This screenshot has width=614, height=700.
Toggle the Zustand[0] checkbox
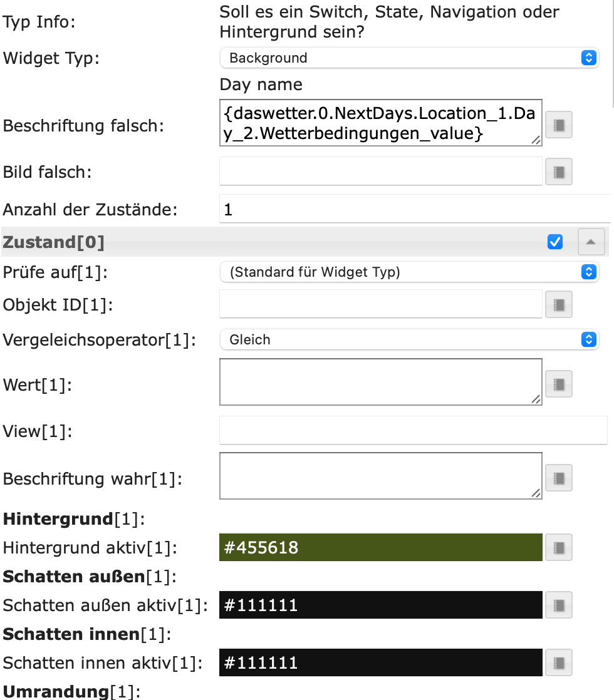tap(554, 242)
